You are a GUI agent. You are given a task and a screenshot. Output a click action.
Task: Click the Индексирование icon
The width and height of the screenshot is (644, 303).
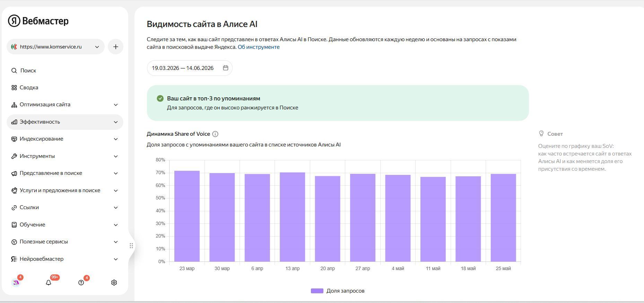coord(14,139)
